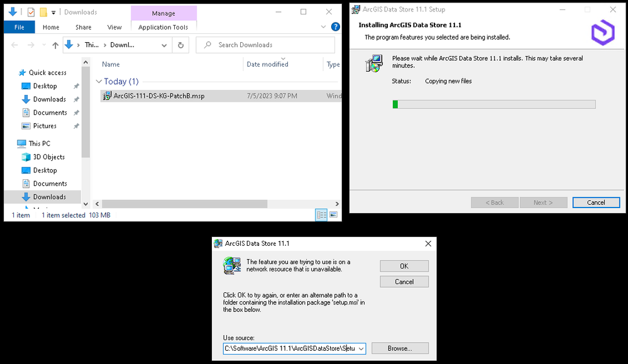Cancel the ArcGIS Data Store setup

click(596, 202)
